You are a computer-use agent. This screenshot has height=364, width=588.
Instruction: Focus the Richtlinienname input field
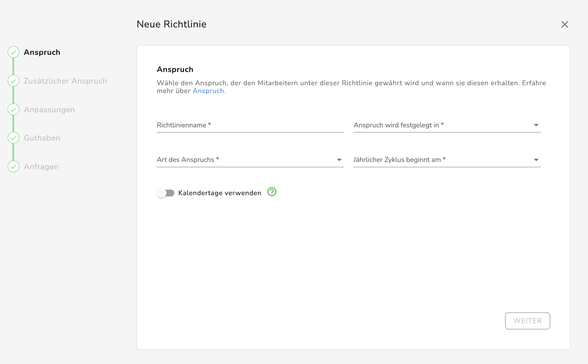pos(250,125)
